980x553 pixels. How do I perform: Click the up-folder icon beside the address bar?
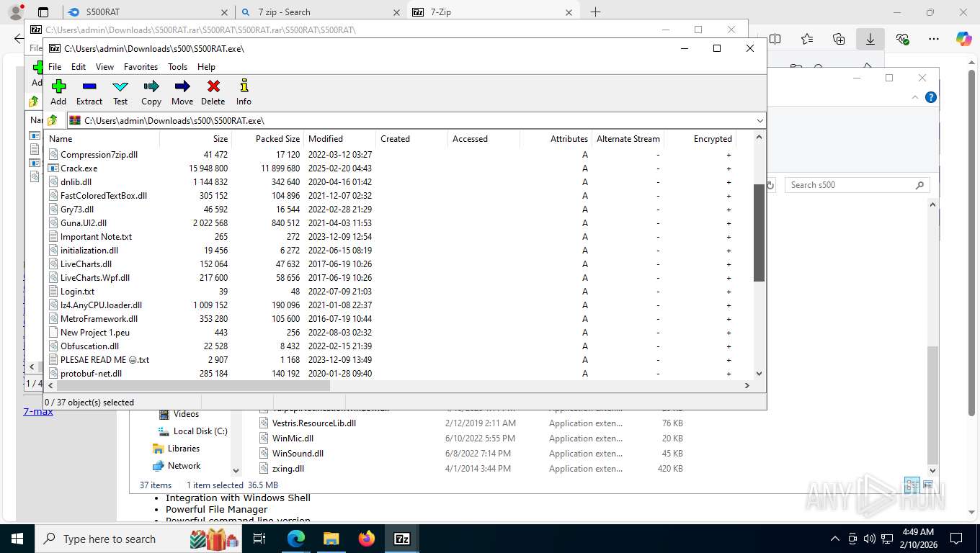coord(53,120)
